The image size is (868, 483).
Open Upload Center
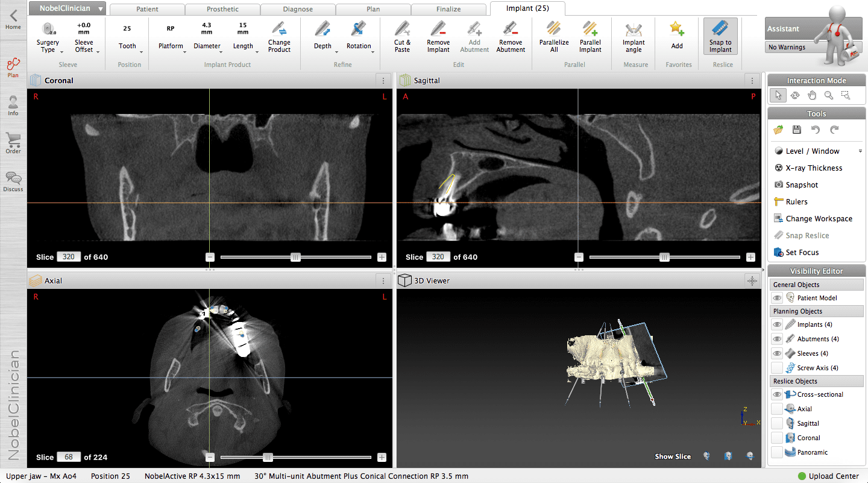click(829, 476)
